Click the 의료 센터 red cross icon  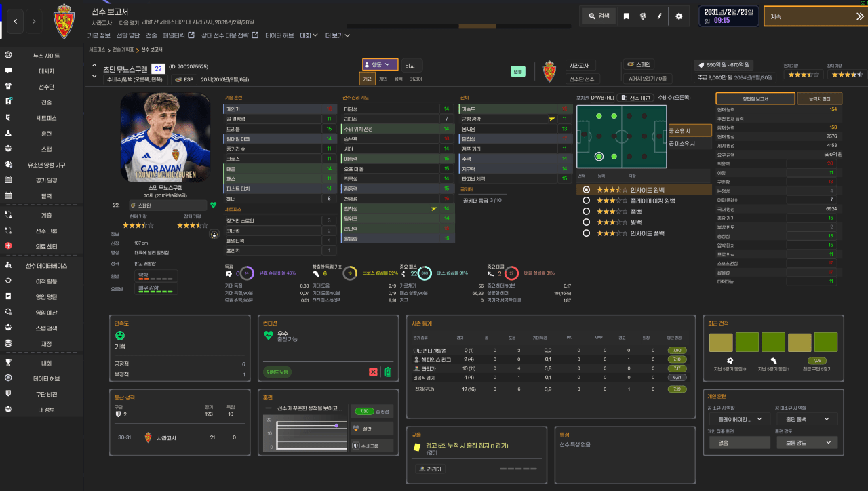point(8,245)
